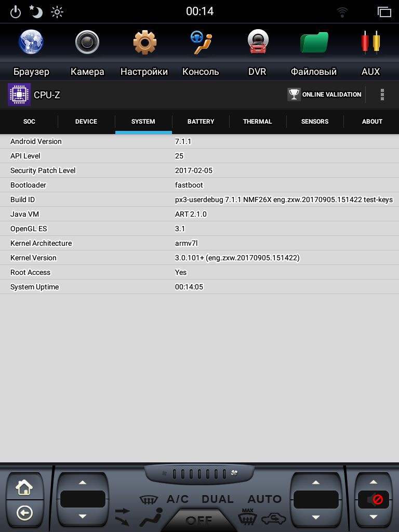Tap the Home house button
This screenshot has height=532, width=399.
tap(24, 487)
